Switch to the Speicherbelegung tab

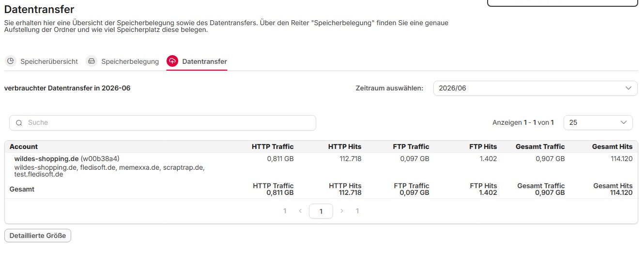(x=123, y=61)
